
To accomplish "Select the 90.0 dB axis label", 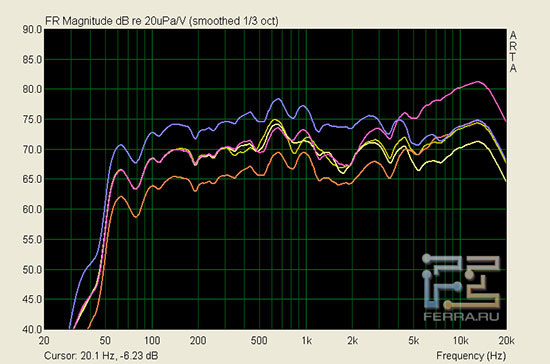I will coord(32,30).
